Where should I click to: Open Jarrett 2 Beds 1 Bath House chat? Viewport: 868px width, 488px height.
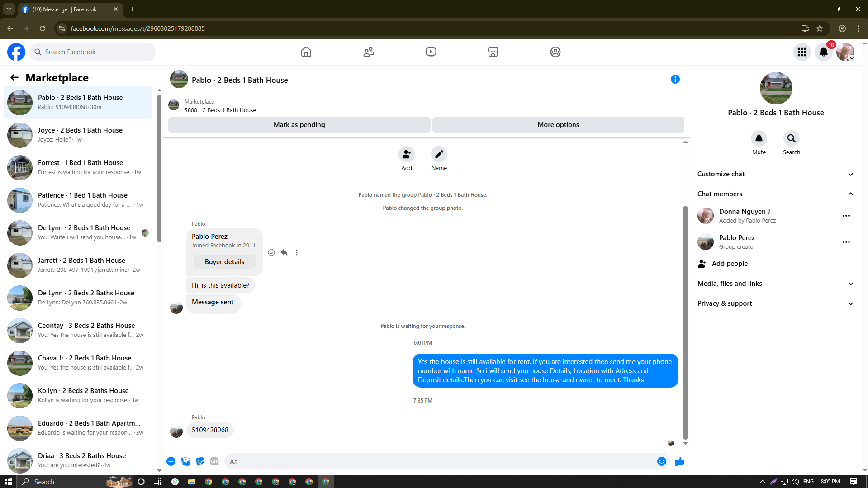[78, 265]
